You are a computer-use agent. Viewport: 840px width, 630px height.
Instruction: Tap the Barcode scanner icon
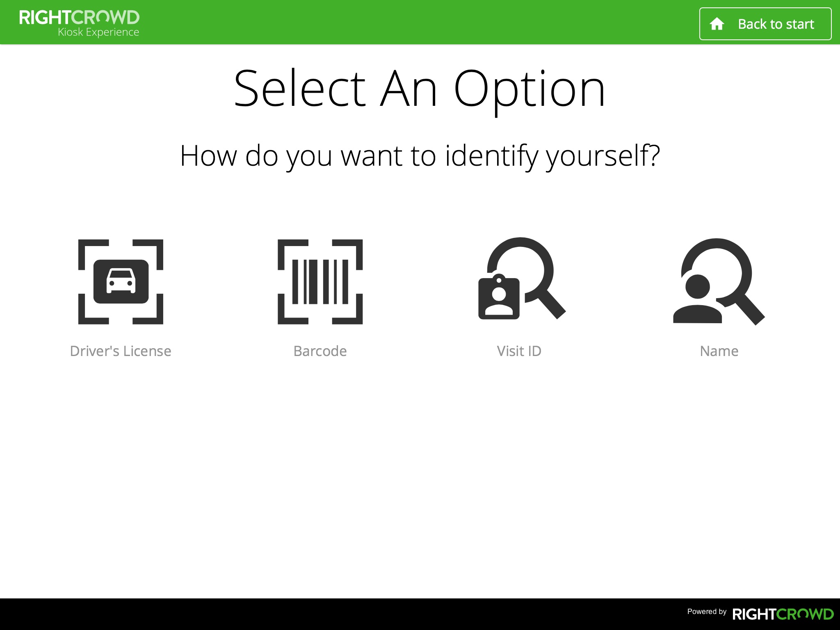(320, 282)
